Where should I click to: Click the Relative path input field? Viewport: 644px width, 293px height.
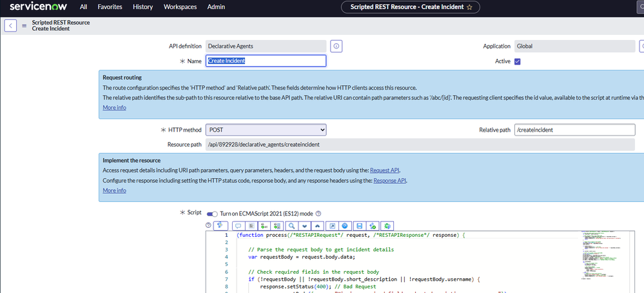click(x=574, y=130)
